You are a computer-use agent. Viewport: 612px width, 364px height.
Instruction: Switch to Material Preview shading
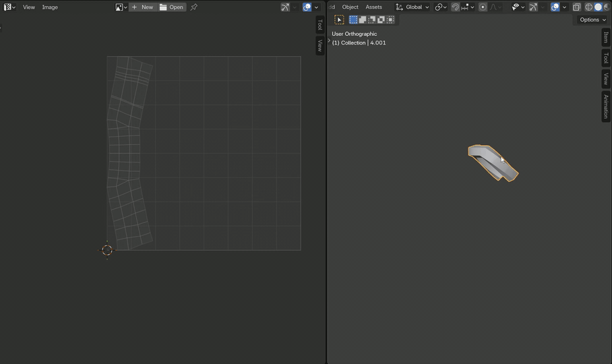tap(607, 7)
